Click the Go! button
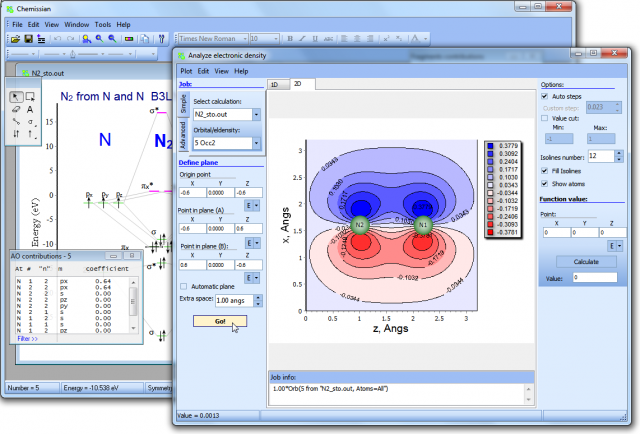The width and height of the screenshot is (640, 434). [220, 321]
